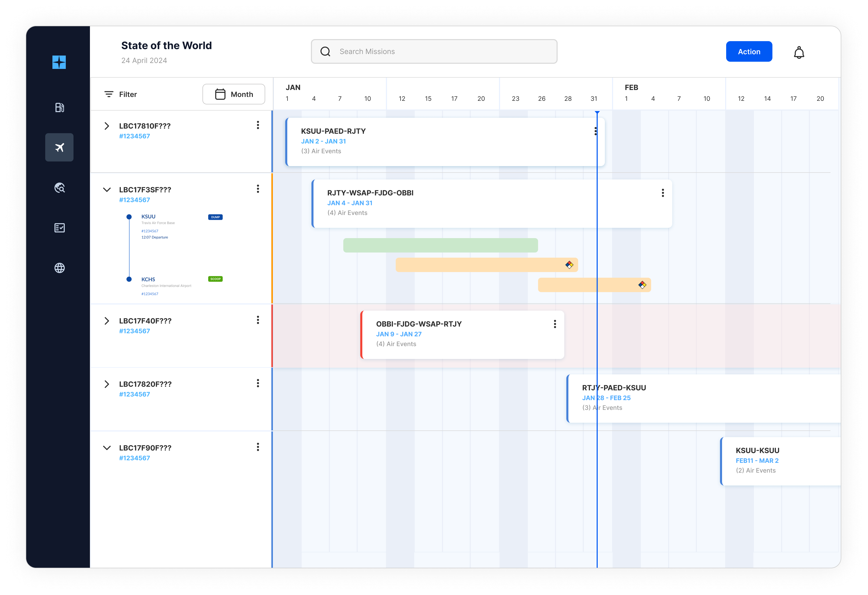Click the KCHS route stop dot

(129, 279)
